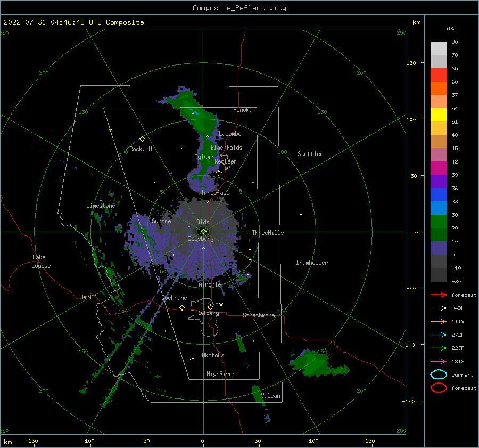Screen dimensions: 479x448
Task: Click the yellow diamond marker near RockyMH
Action: 142,139
